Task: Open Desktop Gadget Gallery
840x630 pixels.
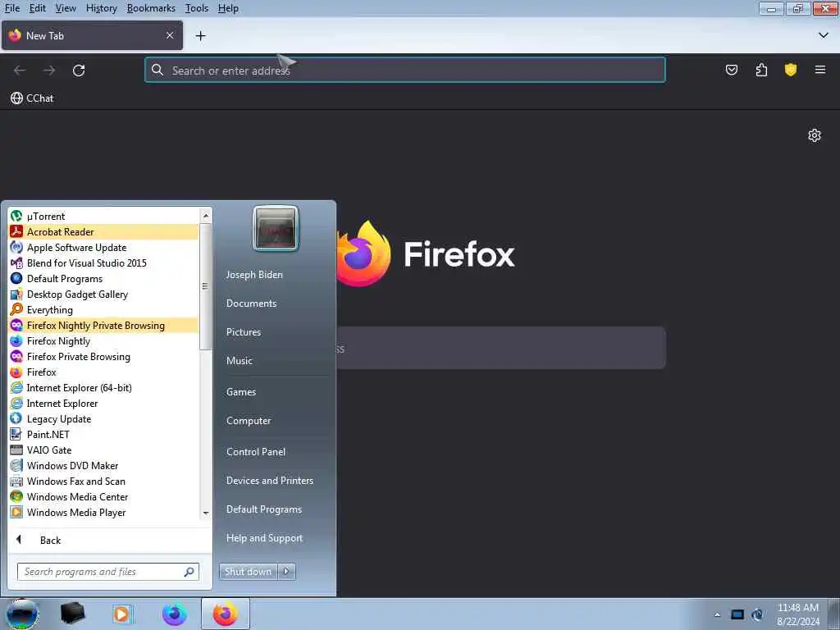Action: pos(103,294)
